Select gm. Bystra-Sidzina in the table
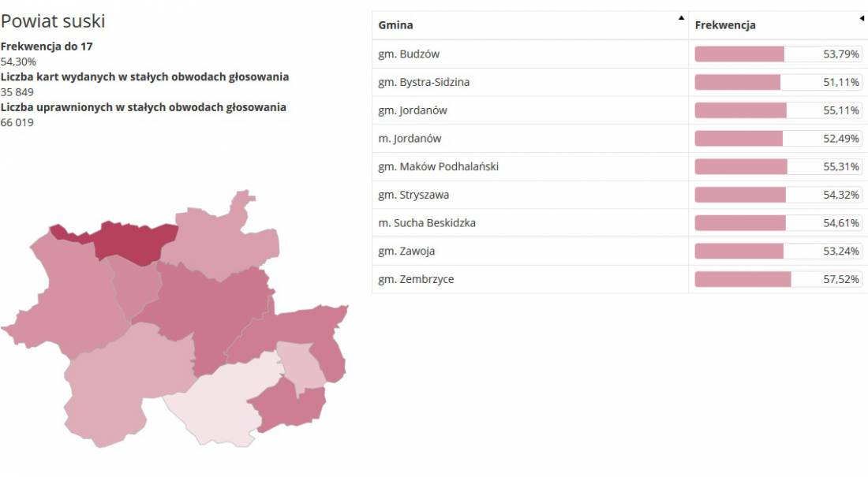This screenshot has width=868, height=477. pyautogui.click(x=620, y=82)
